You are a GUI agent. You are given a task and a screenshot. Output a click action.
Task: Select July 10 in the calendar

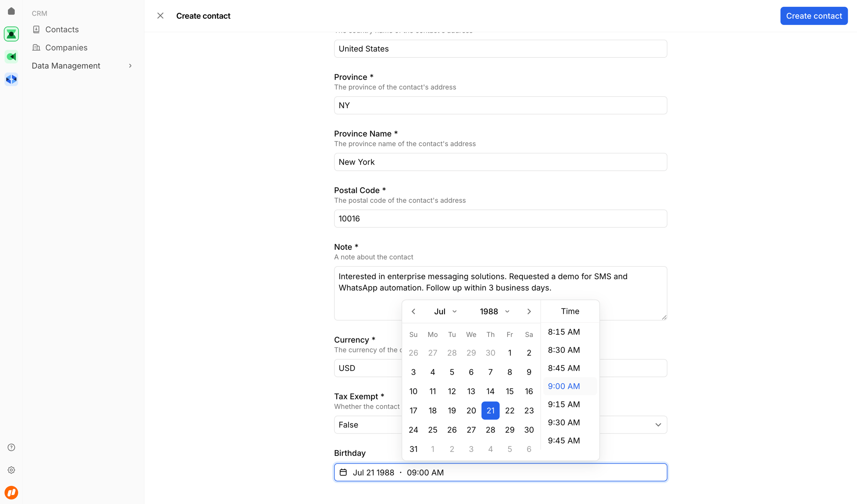point(414,391)
